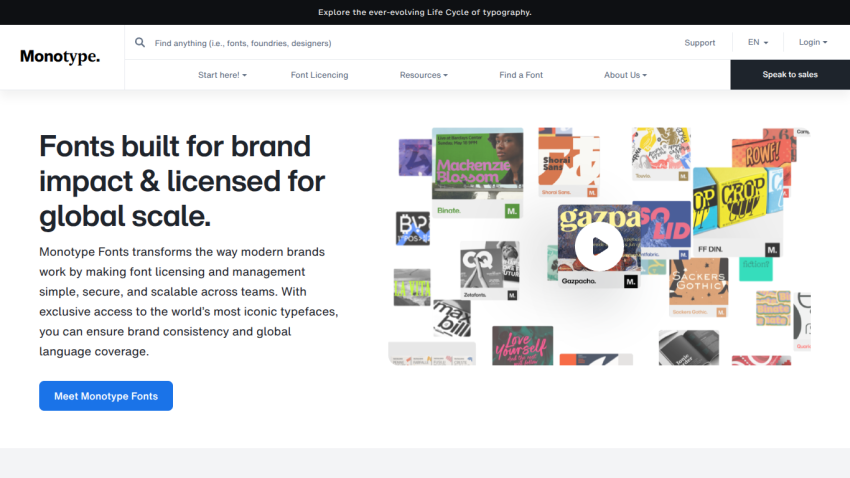Click the search magnifier icon
850x478 pixels.
140,42
